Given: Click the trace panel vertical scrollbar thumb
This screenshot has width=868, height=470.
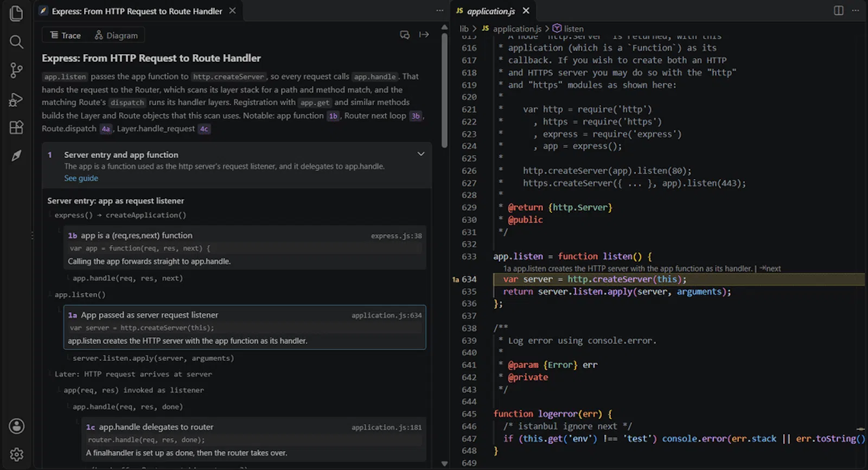Looking at the screenshot, I should pos(445,90).
